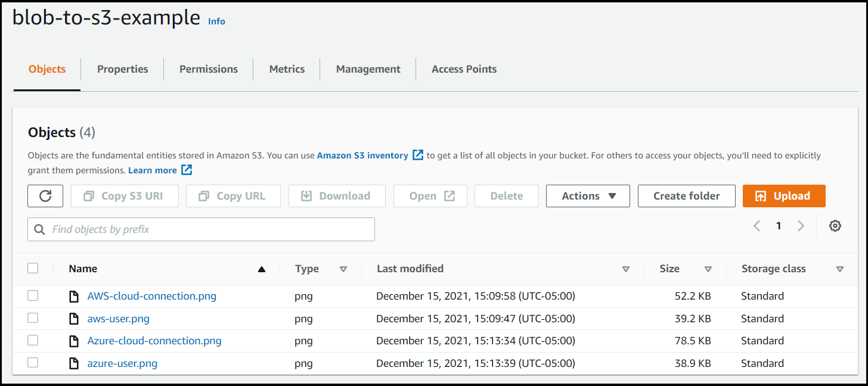
Task: Open the Learn more link
Action: 153,170
